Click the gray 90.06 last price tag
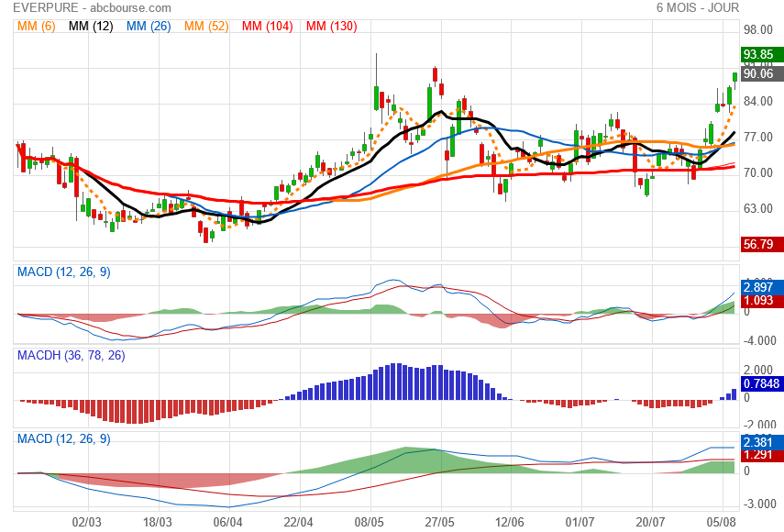 762,74
